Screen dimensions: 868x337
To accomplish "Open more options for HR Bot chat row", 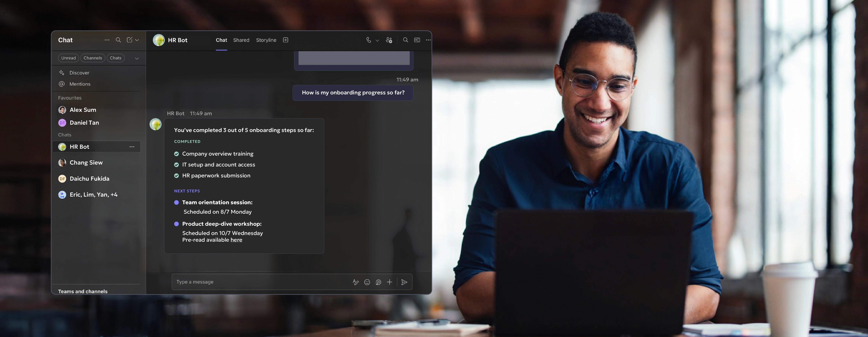I will pyautogui.click(x=132, y=147).
